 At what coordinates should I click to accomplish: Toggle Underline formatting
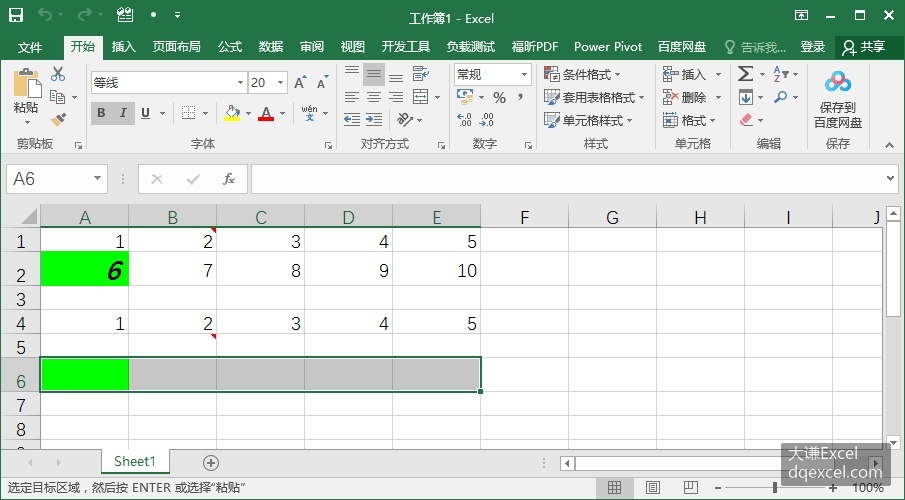(145, 113)
